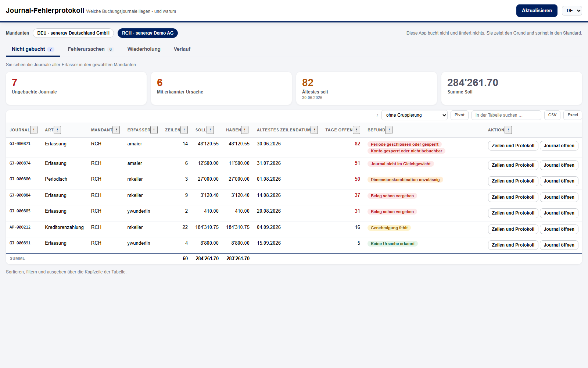Click the 'Genehmigung fehlt' badge
The width and height of the screenshot is (588, 368).
tap(389, 228)
